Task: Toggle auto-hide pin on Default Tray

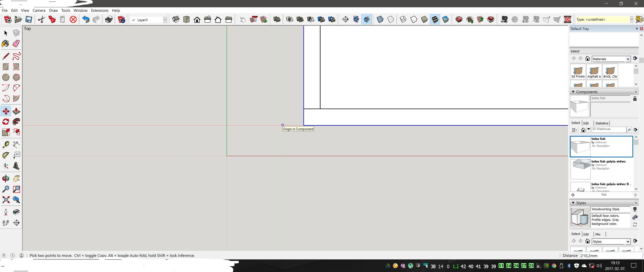Action: click(x=637, y=29)
